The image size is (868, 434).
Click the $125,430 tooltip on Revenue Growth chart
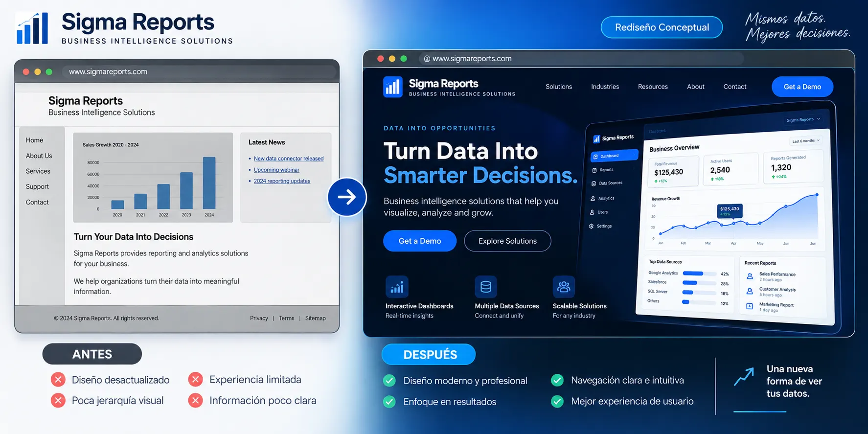tap(730, 211)
